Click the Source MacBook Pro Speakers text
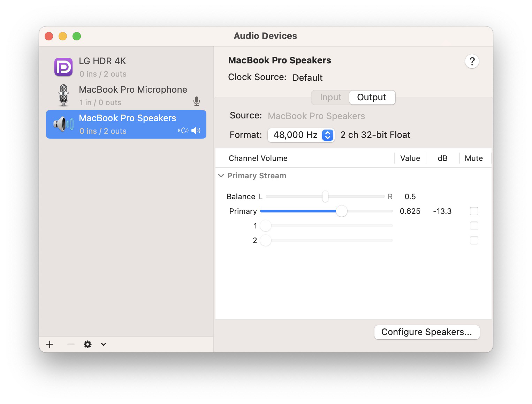The image size is (532, 404). (x=316, y=116)
